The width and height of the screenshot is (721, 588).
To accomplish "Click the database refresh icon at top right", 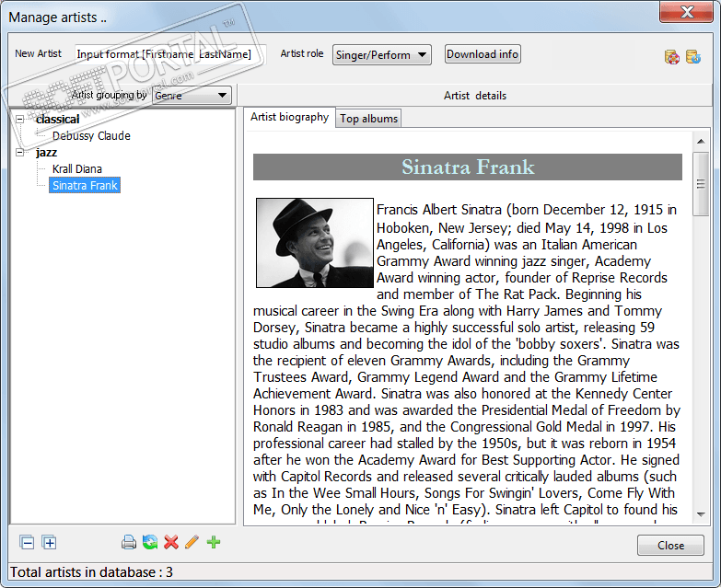I will coord(693,57).
